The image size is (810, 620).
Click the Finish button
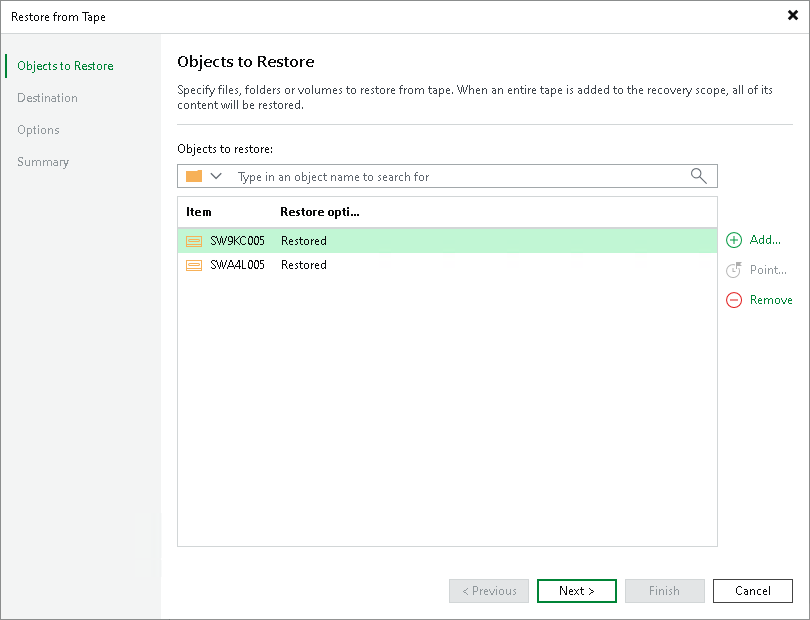[664, 591]
